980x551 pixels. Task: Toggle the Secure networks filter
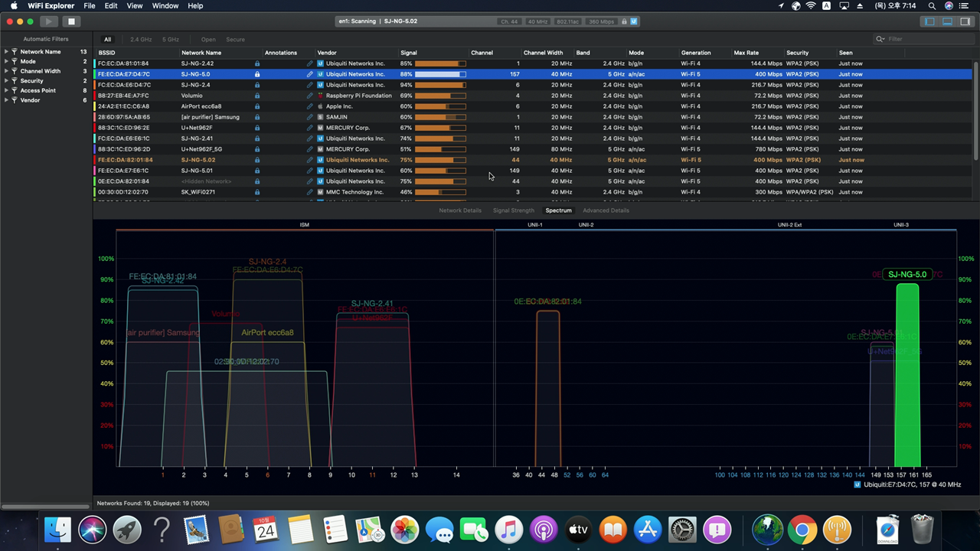235,39
